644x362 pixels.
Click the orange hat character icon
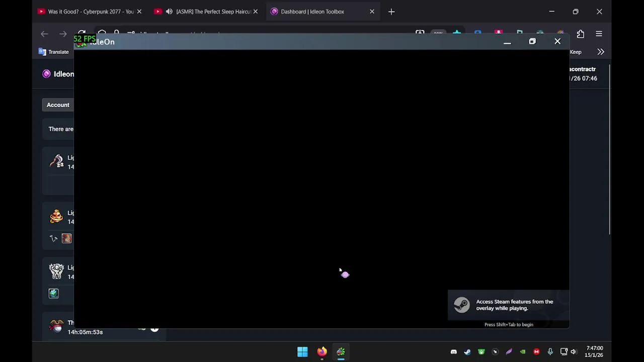click(x=56, y=217)
